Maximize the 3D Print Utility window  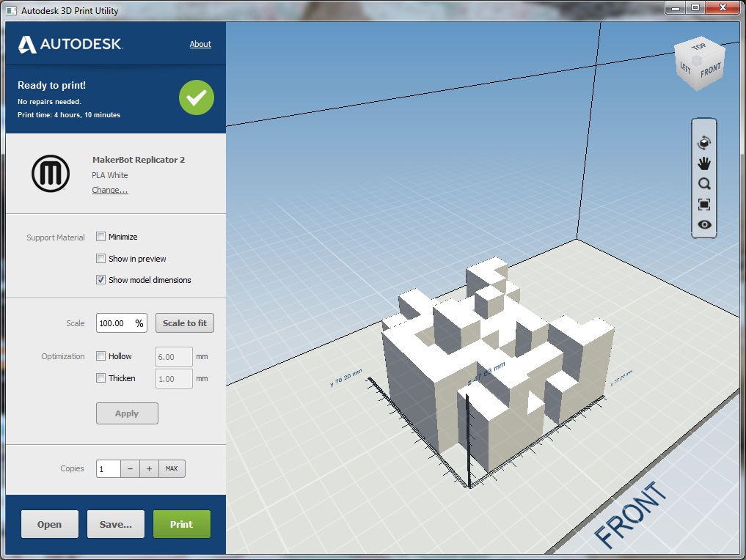pos(695,7)
